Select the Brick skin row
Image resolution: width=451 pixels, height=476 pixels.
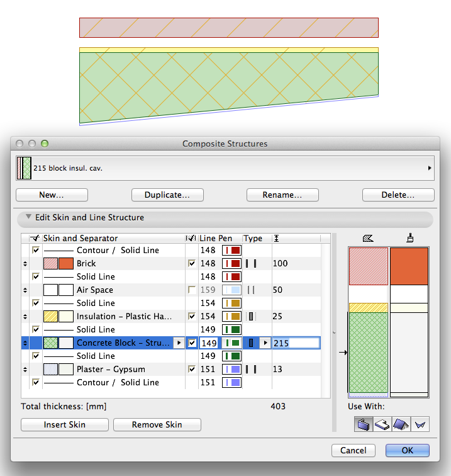point(171,263)
